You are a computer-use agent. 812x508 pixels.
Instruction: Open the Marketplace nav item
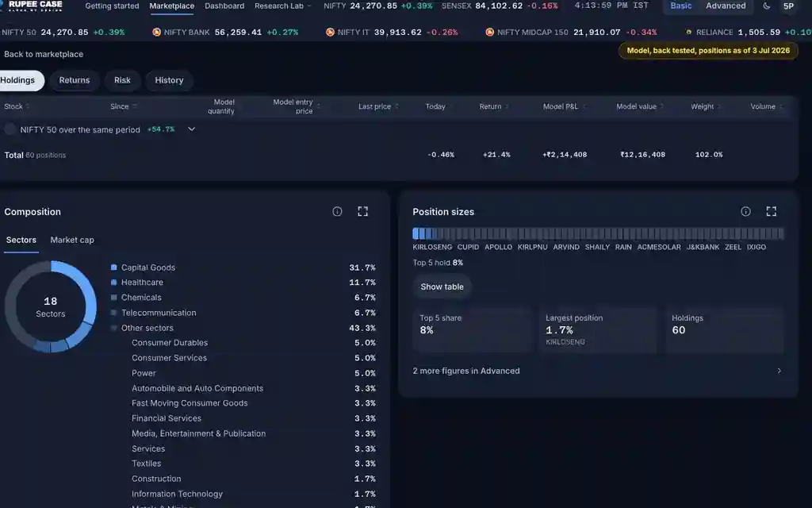[x=172, y=6]
